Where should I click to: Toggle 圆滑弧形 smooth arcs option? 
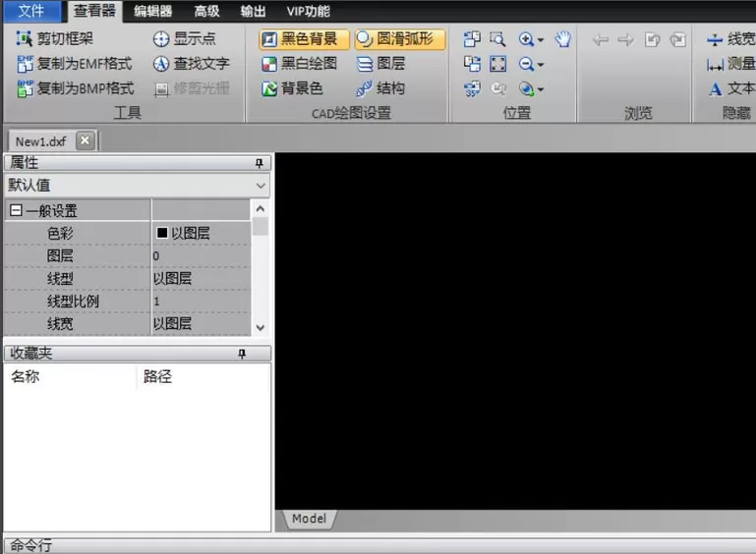[x=400, y=39]
